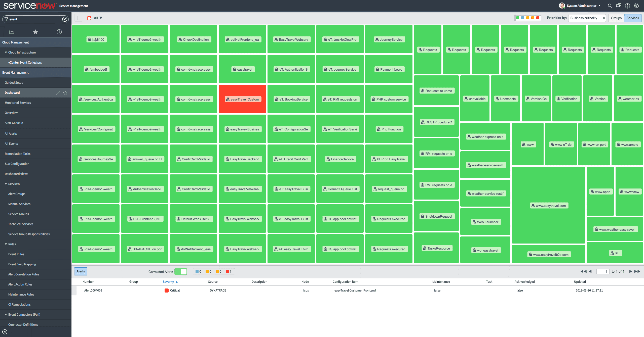The height and width of the screenshot is (337, 644).
Task: Click easyTravel Customer Frontend config item link
Action: [x=354, y=290]
